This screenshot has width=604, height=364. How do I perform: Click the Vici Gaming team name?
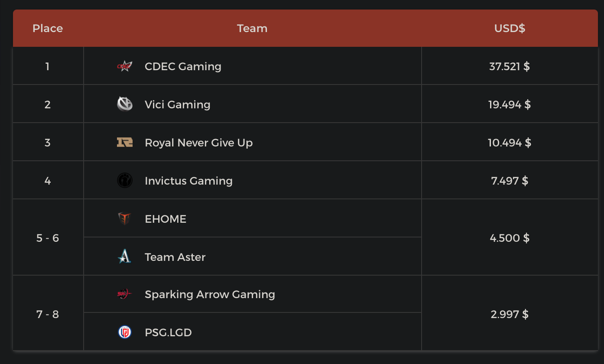[177, 104]
